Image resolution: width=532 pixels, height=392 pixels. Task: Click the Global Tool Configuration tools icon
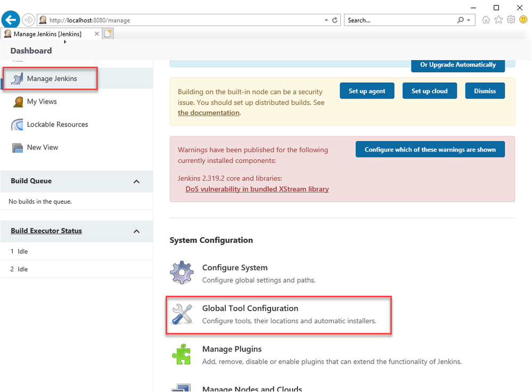pyautogui.click(x=182, y=314)
